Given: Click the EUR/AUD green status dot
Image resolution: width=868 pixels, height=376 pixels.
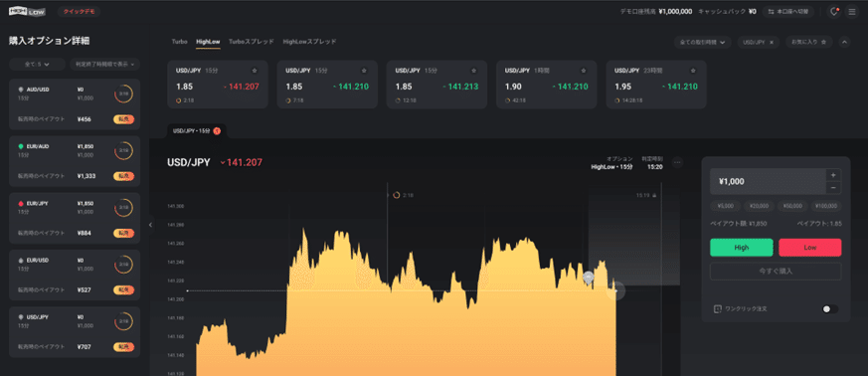Looking at the screenshot, I should 21,146.
